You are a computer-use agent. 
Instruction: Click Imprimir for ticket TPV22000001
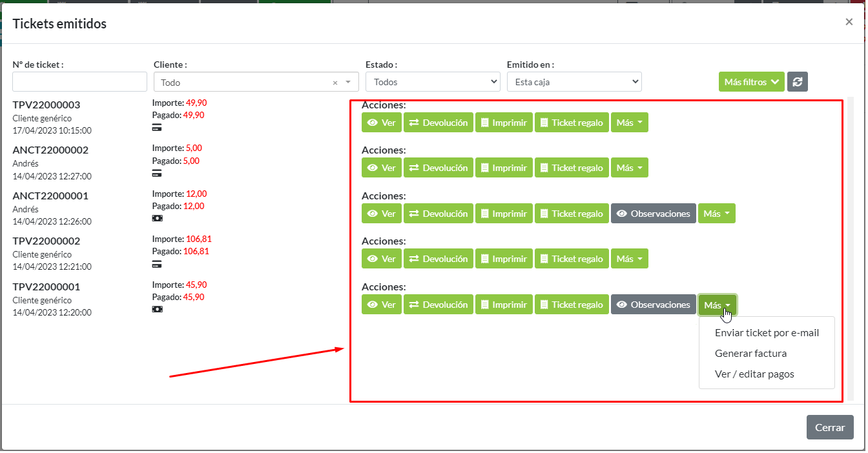504,305
